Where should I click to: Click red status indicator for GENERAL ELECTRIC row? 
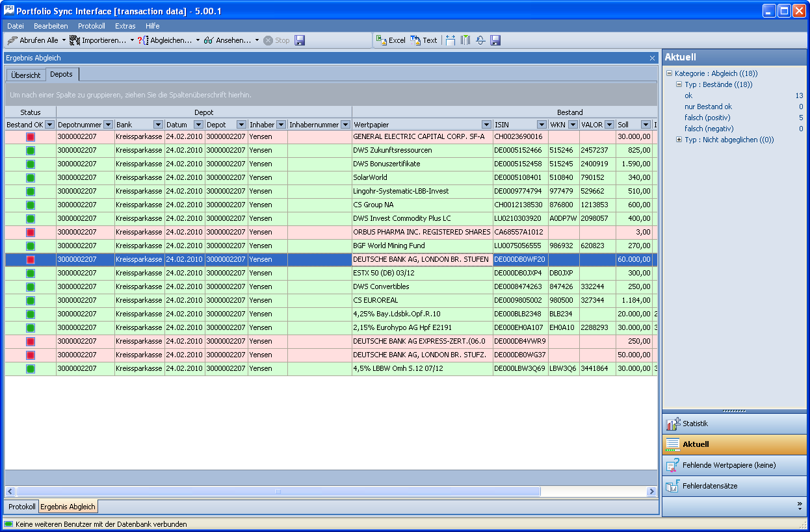(31, 136)
